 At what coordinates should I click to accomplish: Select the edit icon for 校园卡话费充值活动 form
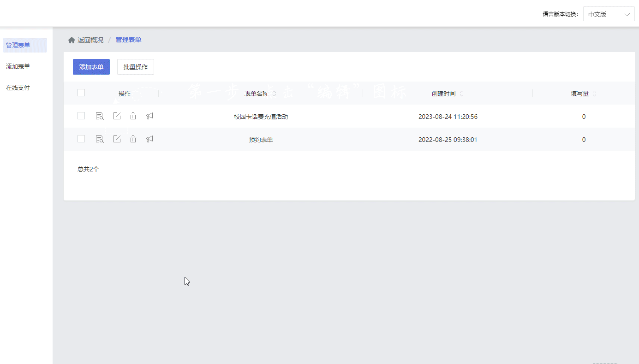pos(116,116)
